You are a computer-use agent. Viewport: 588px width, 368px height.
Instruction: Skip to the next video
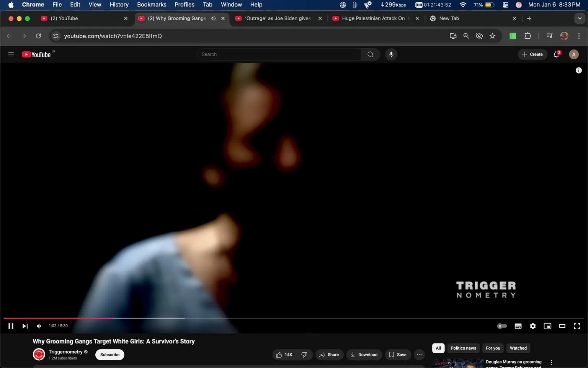(x=24, y=326)
